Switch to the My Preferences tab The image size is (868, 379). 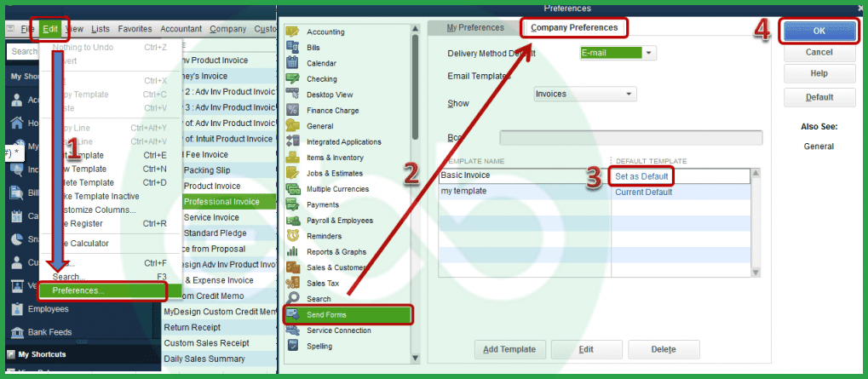[475, 27]
